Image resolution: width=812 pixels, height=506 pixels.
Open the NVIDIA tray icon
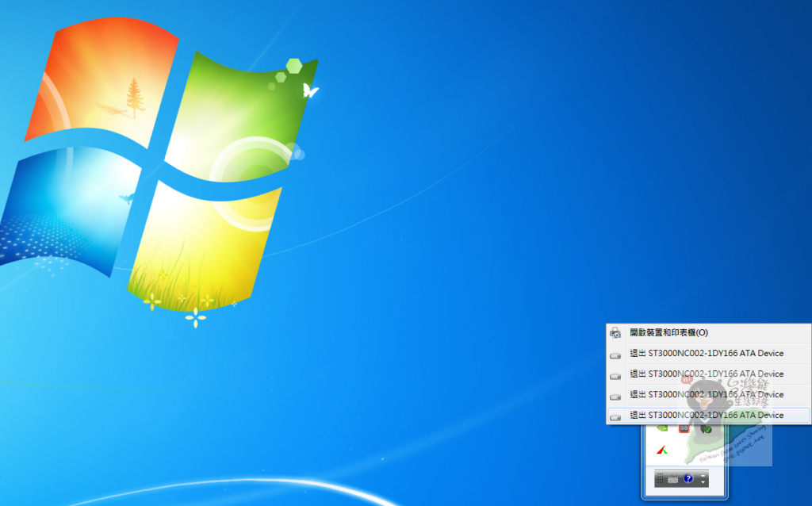click(662, 427)
